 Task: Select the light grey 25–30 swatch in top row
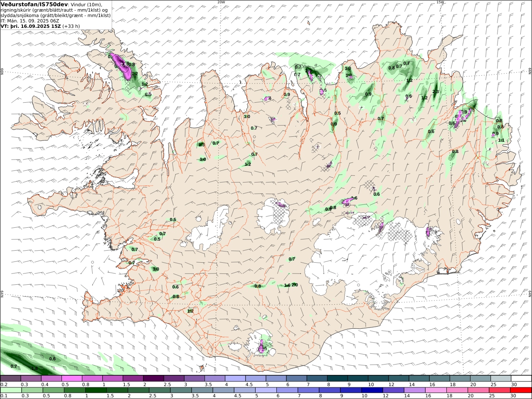[x=500, y=379]
